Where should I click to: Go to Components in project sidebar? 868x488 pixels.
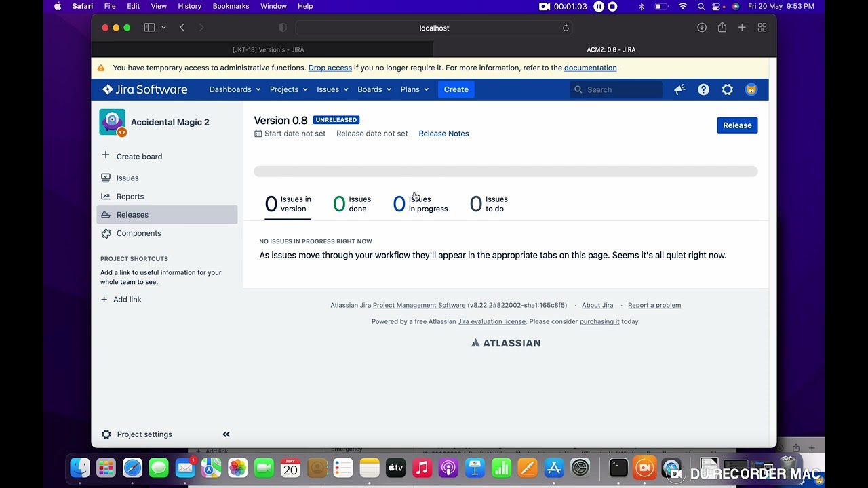point(132,233)
